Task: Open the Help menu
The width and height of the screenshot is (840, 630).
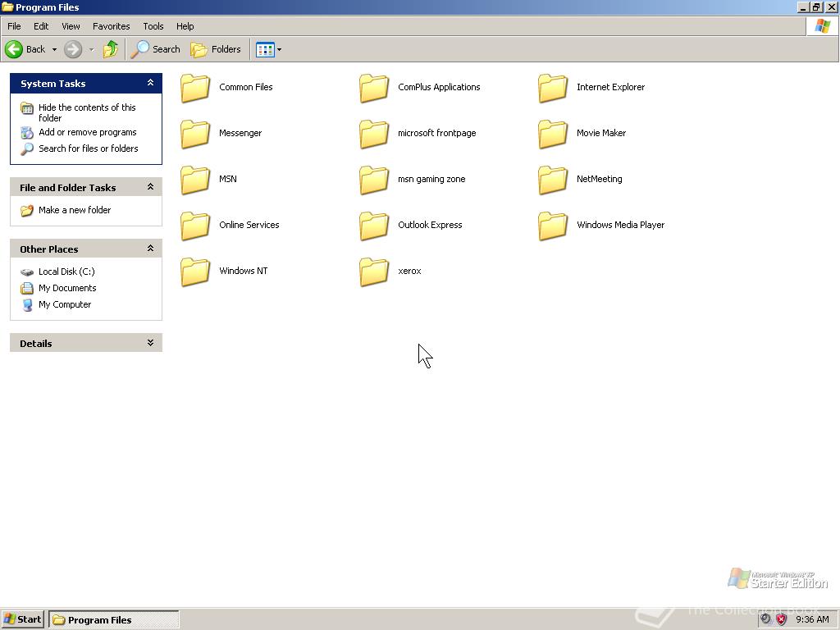Action: [185, 26]
